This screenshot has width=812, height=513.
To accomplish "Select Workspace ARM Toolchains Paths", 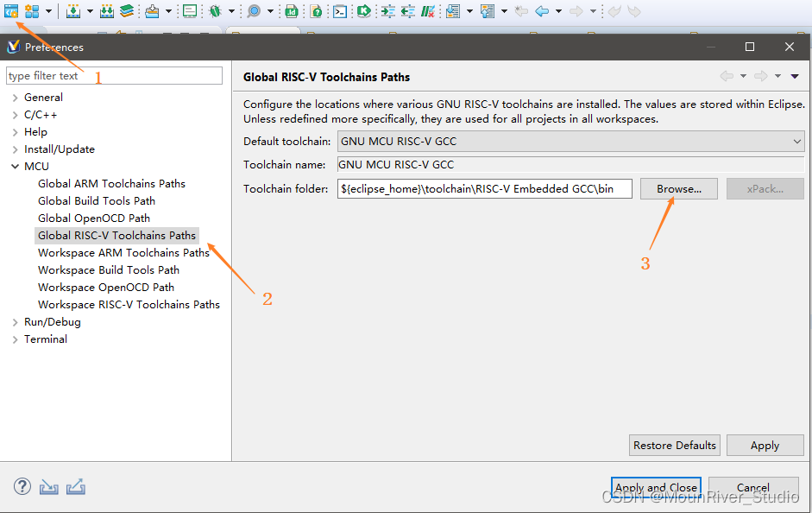I will (123, 253).
